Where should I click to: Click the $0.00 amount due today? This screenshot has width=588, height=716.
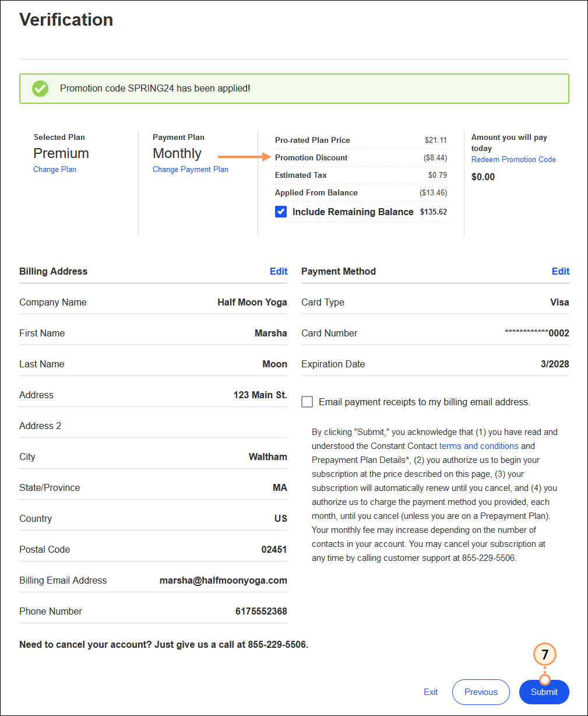(x=483, y=177)
